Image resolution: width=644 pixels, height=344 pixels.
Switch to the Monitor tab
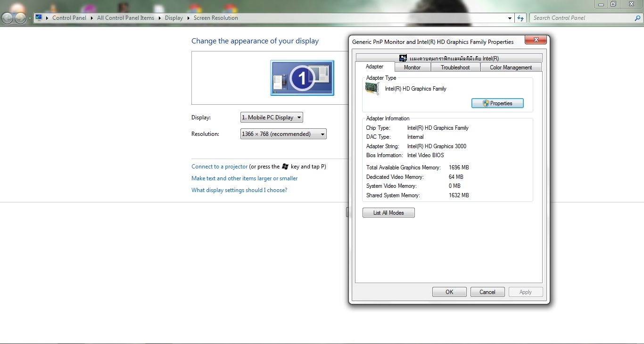pyautogui.click(x=412, y=67)
